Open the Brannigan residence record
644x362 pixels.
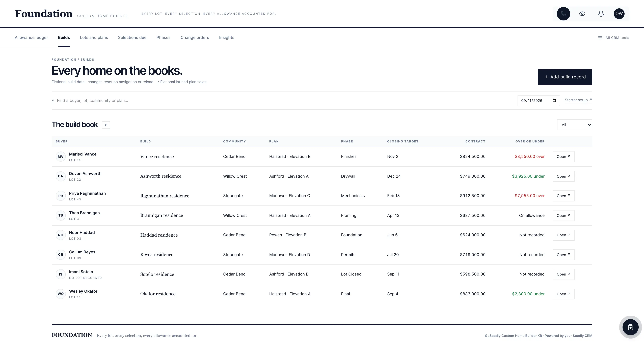point(563,215)
